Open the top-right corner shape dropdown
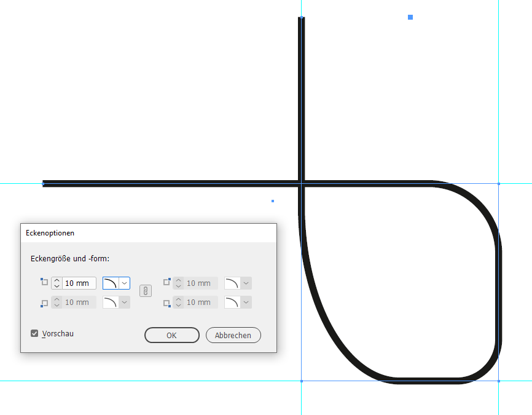This screenshot has width=532, height=415. [245, 282]
